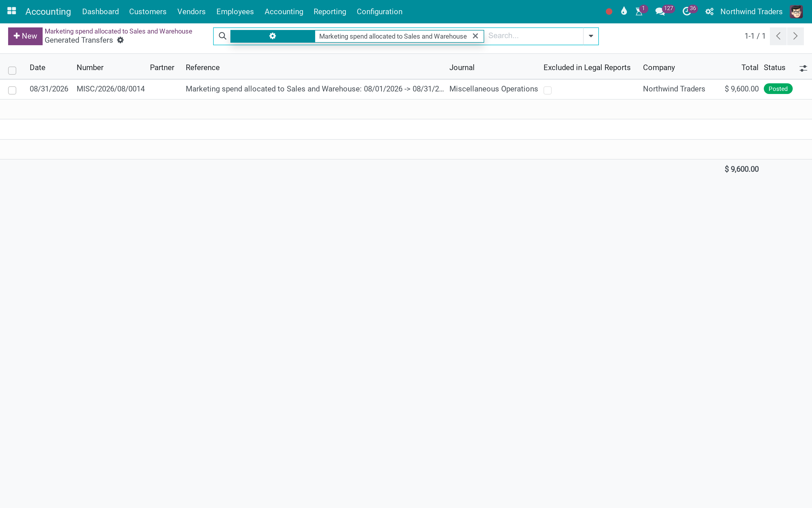Open the main apps grid menu

click(x=12, y=11)
